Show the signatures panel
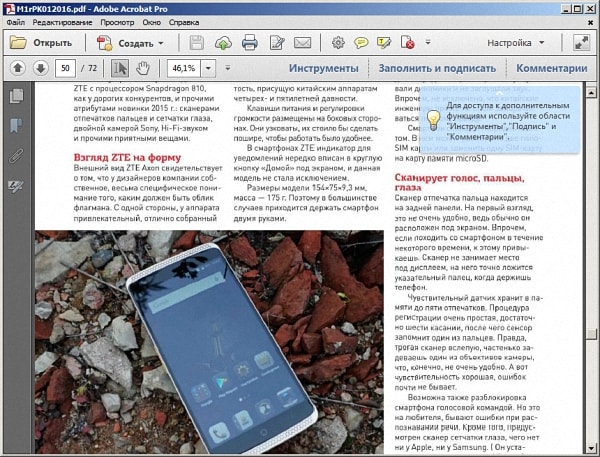 tap(16, 186)
